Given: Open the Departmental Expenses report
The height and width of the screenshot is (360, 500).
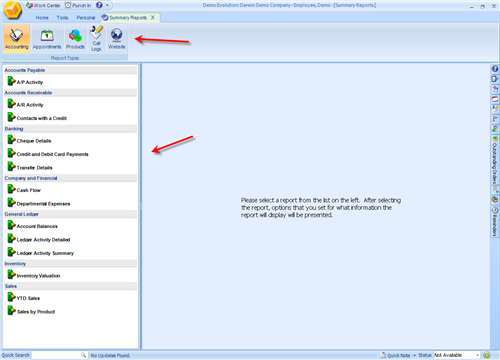Looking at the screenshot, I should coord(39,203).
